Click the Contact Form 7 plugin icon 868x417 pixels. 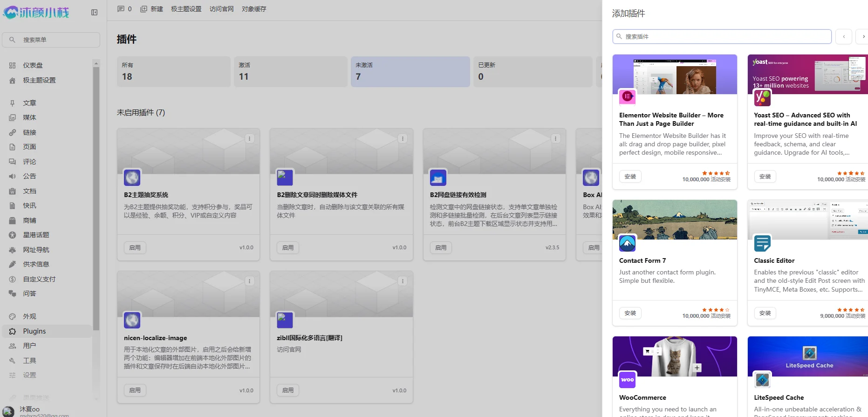pos(627,243)
